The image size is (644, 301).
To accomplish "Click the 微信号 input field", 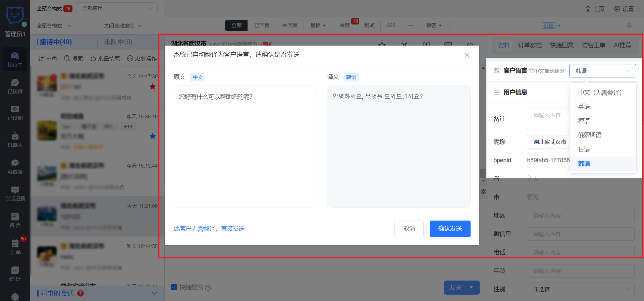I will [581, 234].
